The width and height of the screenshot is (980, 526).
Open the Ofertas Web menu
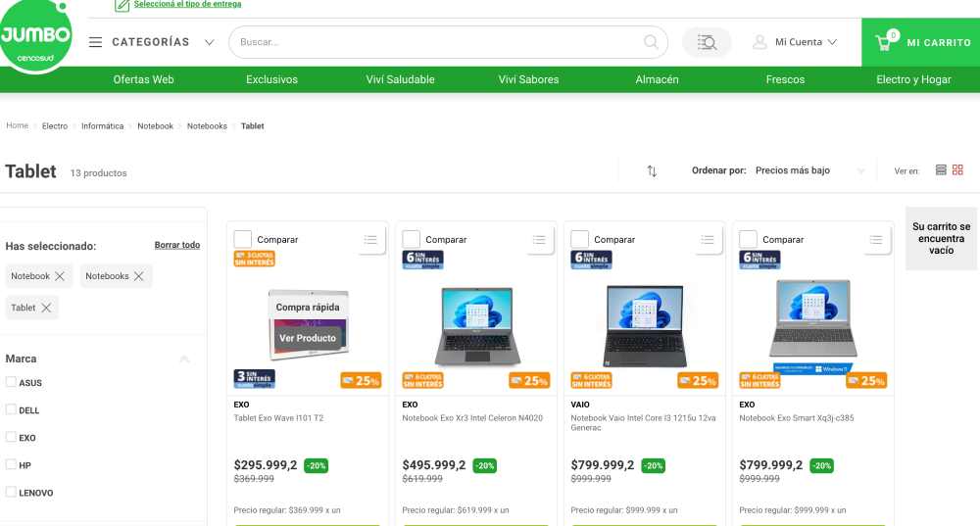click(143, 79)
